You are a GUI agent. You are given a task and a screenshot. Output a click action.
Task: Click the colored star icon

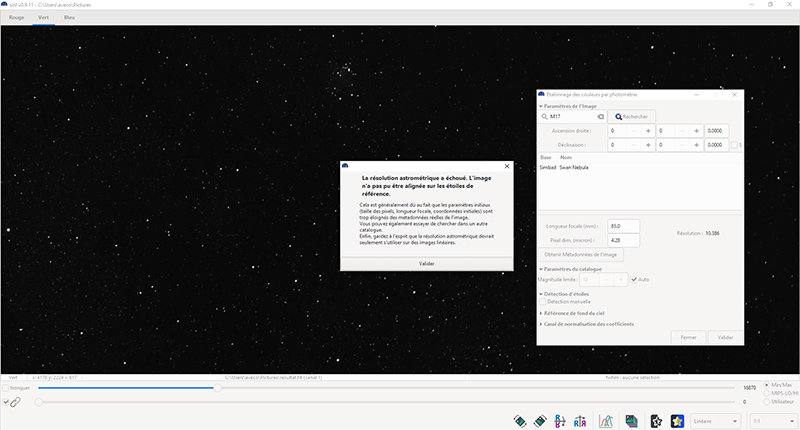click(677, 421)
